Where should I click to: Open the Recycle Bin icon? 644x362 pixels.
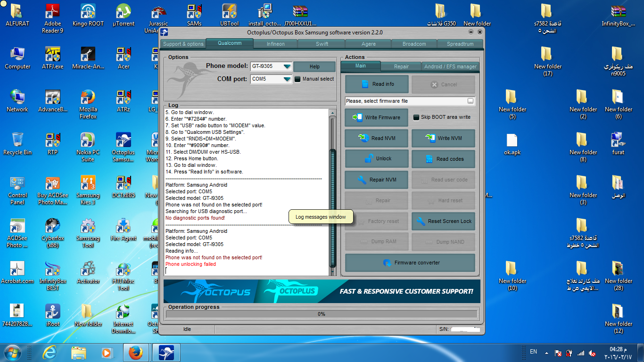click(17, 144)
